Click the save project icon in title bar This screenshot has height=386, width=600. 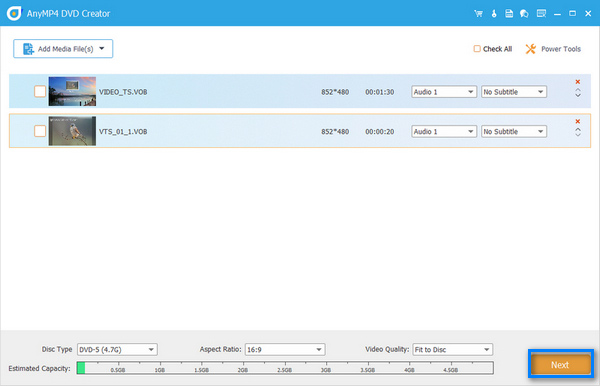509,14
